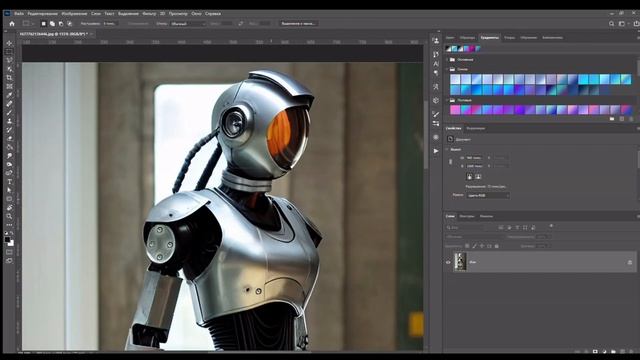640x360 pixels.
Task: Toggle canvas width-height link icon
Action: (451, 162)
